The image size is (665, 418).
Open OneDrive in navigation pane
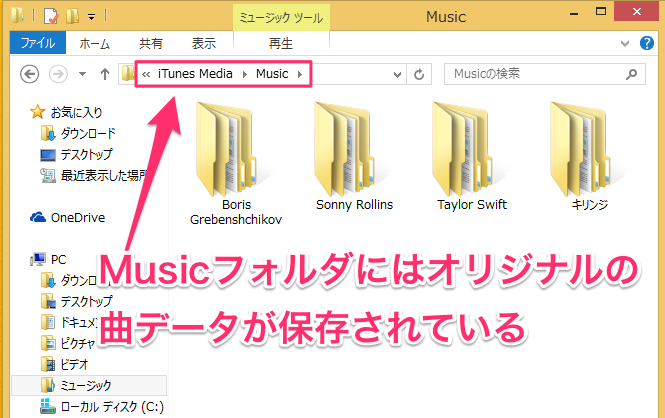tap(67, 217)
